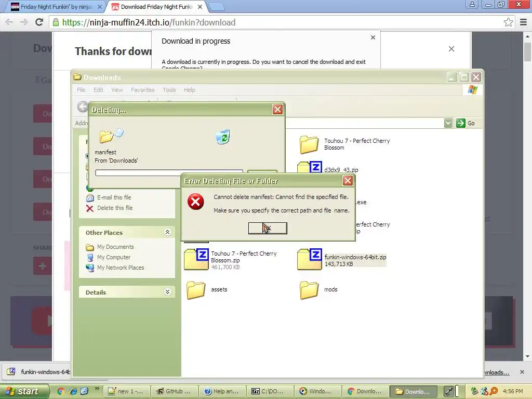The height and width of the screenshot is (399, 532).
Task: Select Touhou 7 - Perfect Cherry Blossom.zip icon
Action: [x=196, y=259]
